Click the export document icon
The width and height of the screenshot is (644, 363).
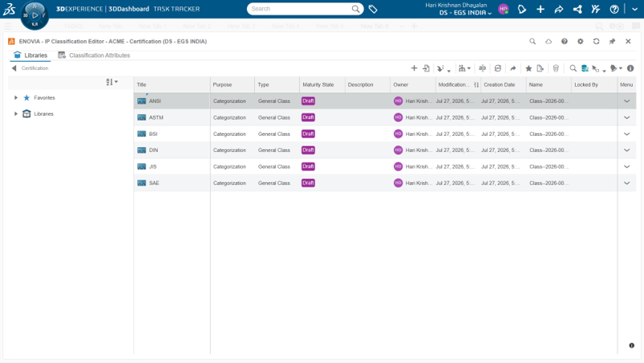tap(540, 68)
